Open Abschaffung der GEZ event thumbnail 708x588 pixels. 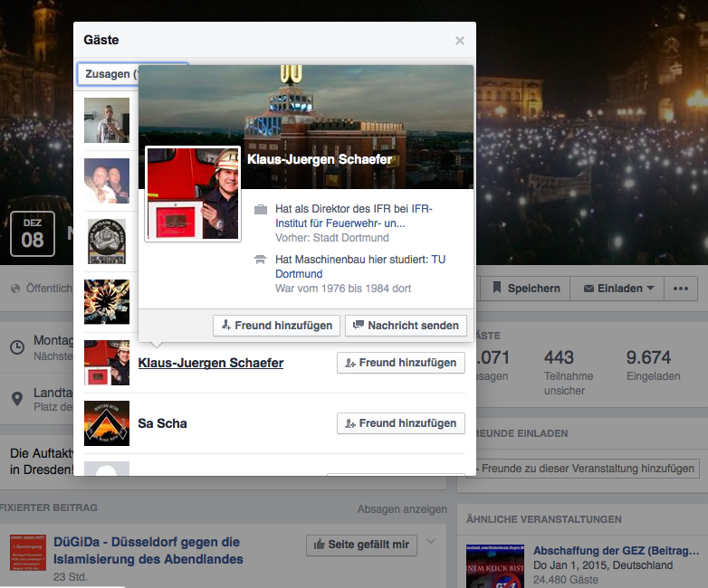tap(495, 566)
